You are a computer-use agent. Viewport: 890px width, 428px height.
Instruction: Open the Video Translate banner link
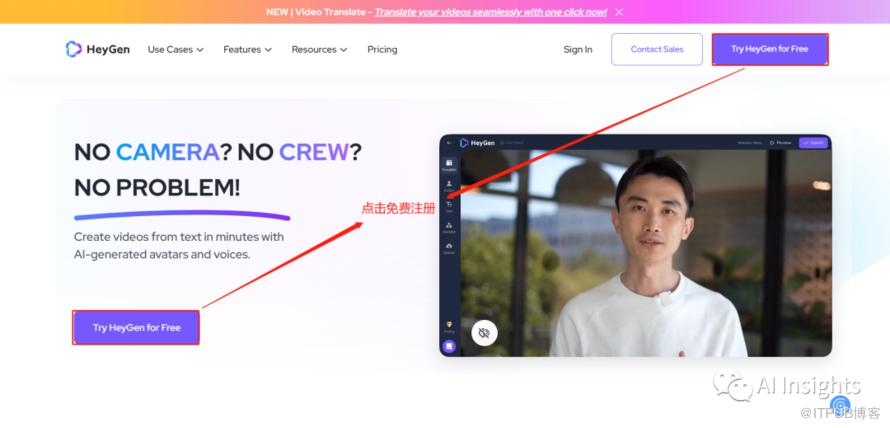(x=490, y=12)
